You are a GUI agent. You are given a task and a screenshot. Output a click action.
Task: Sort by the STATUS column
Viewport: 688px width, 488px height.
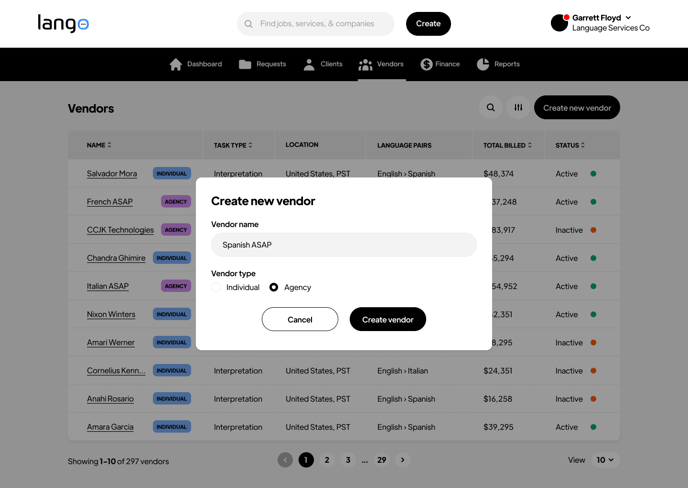[570, 145]
